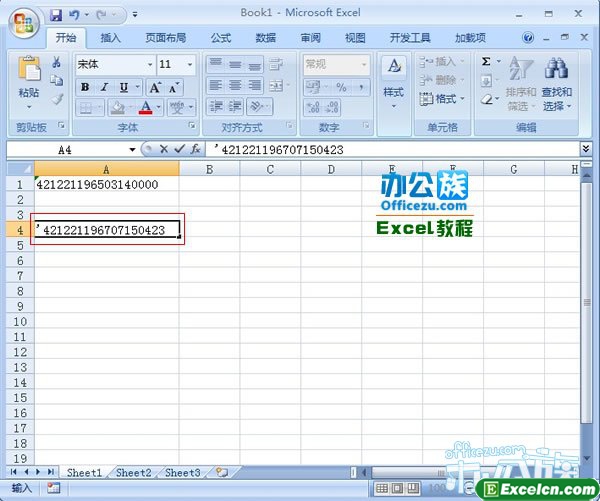
Task: Copy the selection with the copy icon
Action: (x=57, y=80)
